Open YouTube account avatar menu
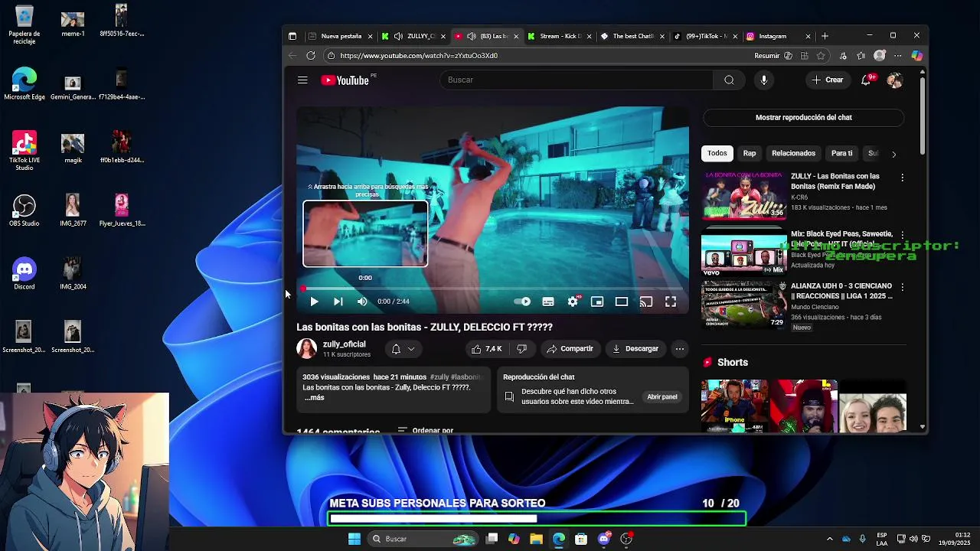 (894, 80)
